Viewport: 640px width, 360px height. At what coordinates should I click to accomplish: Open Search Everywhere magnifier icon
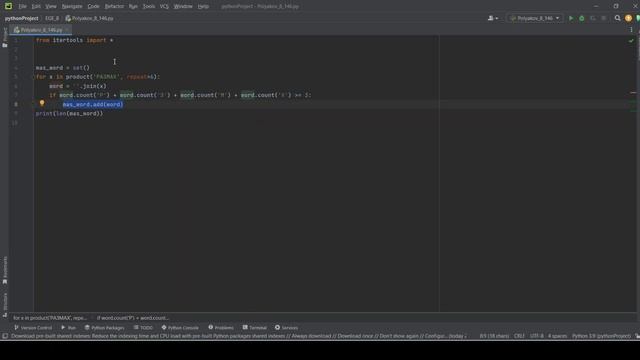(x=617, y=18)
